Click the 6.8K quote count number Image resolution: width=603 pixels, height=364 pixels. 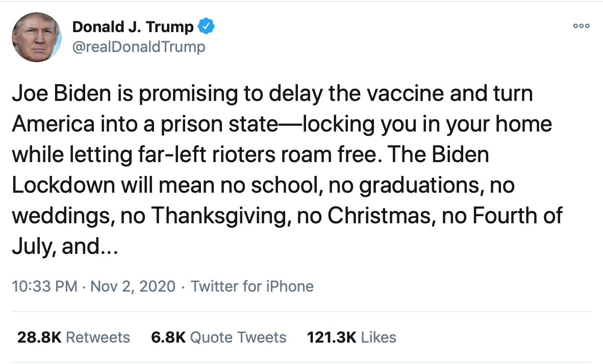tap(168, 337)
